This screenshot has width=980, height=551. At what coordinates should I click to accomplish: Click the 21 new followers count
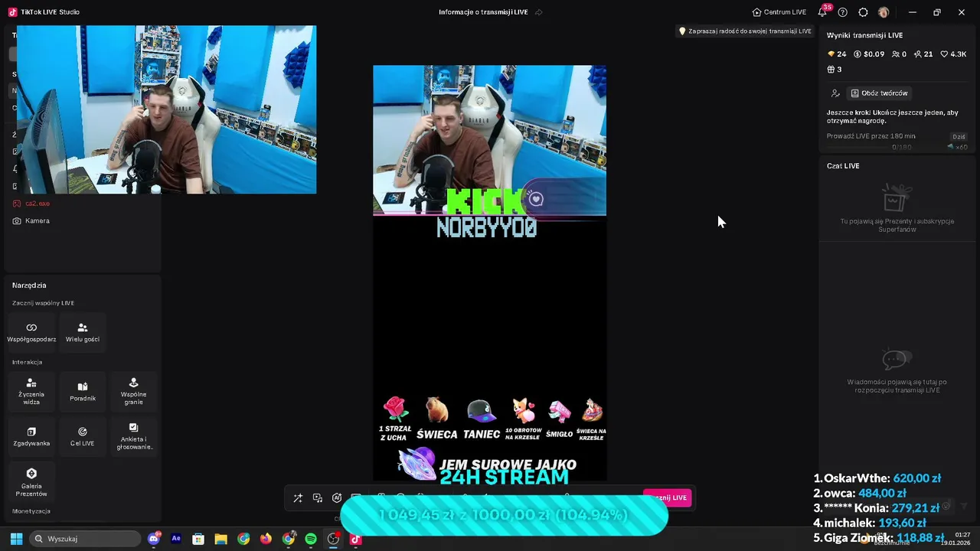click(x=923, y=54)
